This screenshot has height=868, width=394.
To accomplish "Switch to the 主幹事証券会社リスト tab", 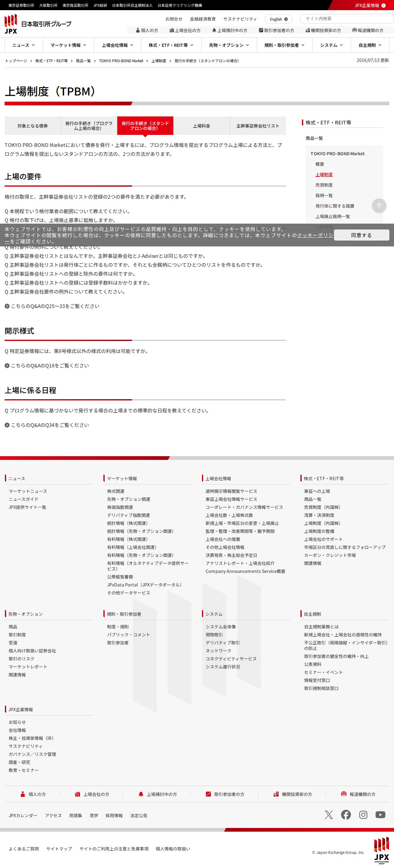I will click(x=258, y=126).
